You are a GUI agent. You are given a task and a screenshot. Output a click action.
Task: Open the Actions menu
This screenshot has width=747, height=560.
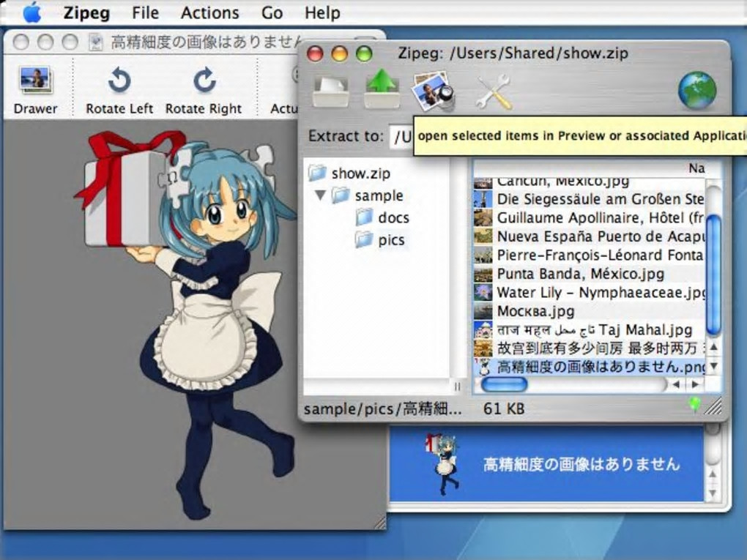click(x=209, y=12)
